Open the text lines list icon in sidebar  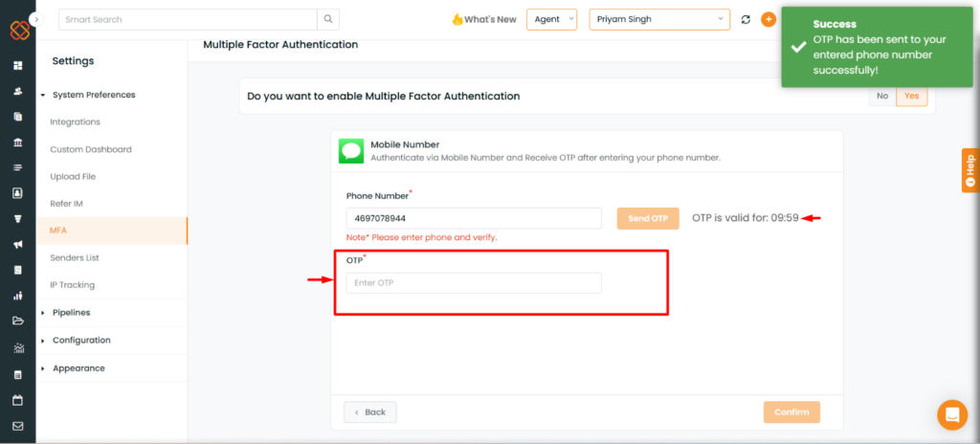click(17, 167)
